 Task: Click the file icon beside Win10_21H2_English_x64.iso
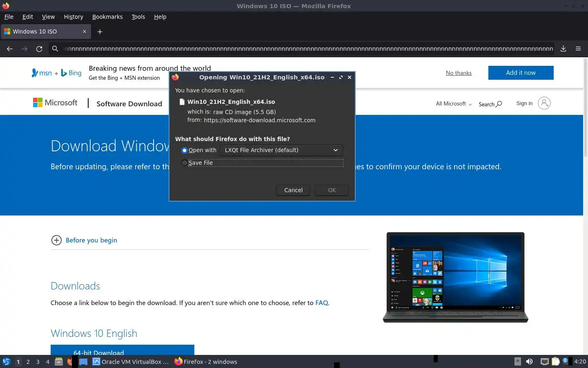pos(182,102)
